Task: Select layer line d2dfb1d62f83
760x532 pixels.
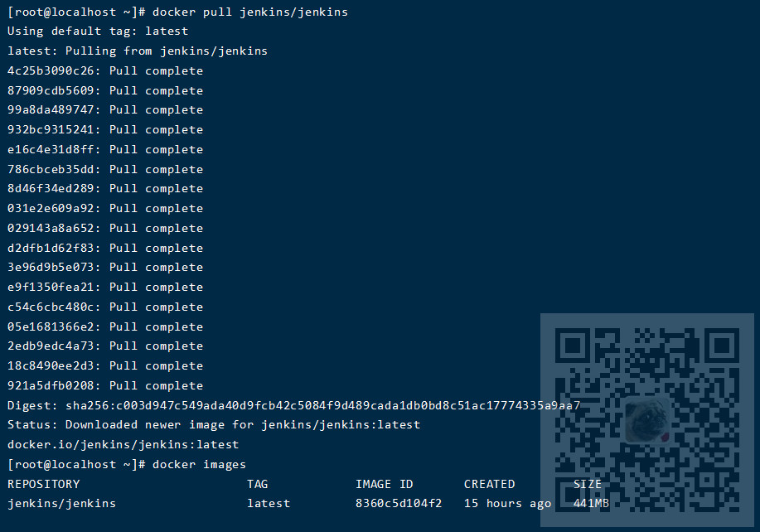Action: 105,248
